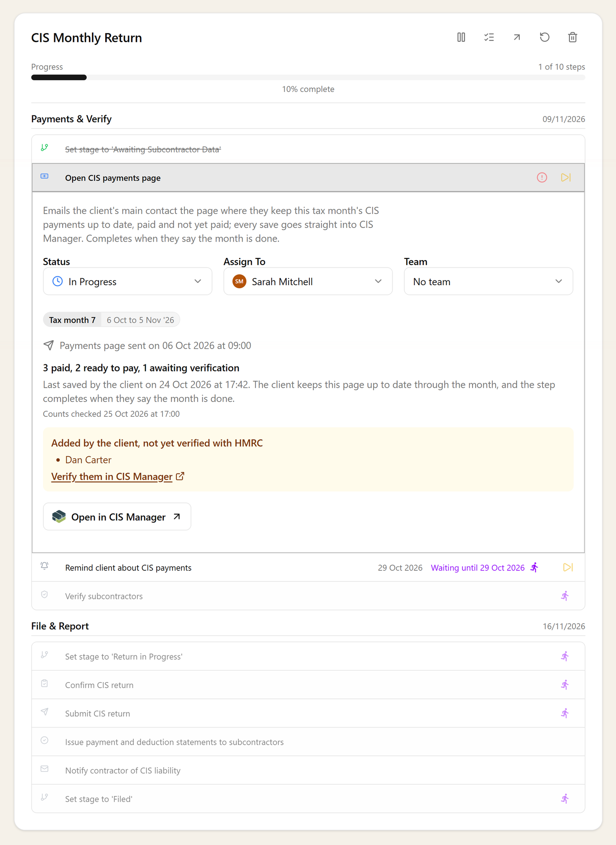Click the progress bar

308,77
